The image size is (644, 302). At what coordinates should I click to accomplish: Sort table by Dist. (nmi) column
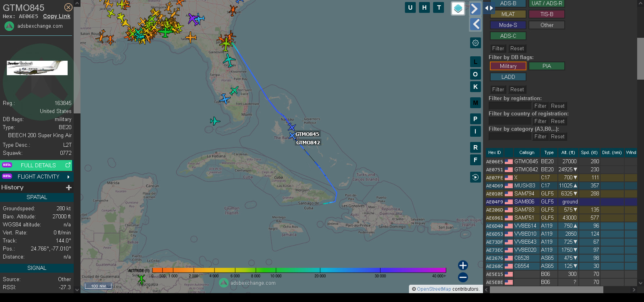[x=612, y=152]
